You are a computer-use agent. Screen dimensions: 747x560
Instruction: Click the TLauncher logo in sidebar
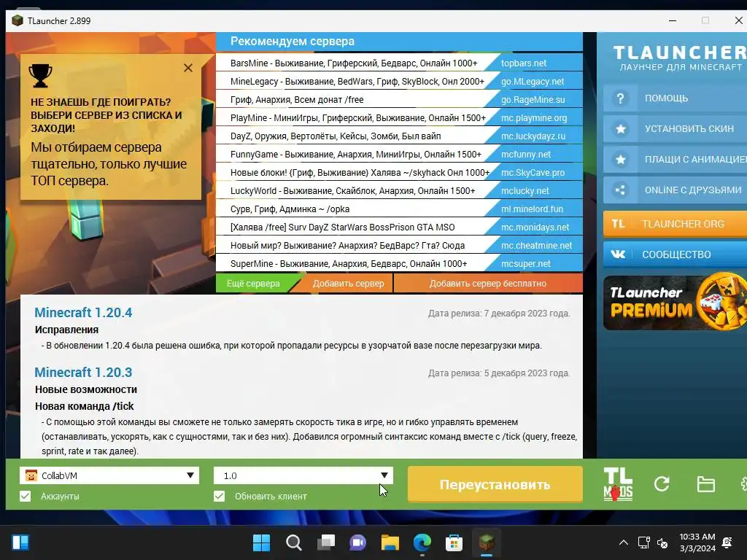(x=680, y=58)
